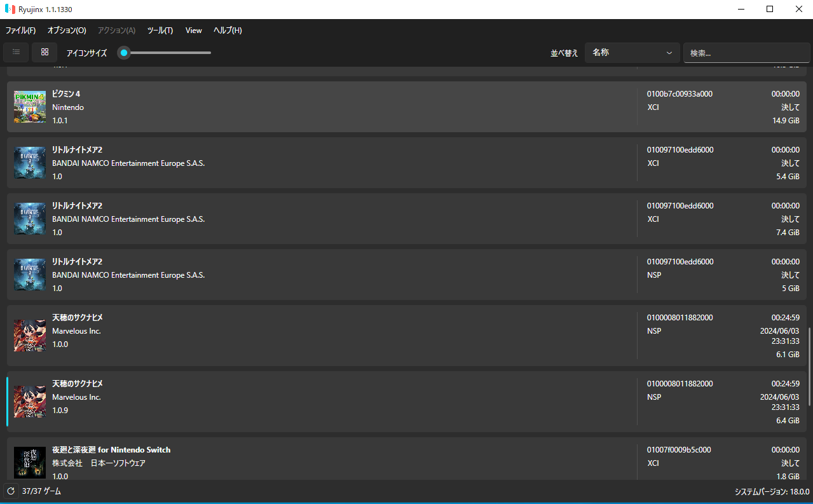813x504 pixels.
Task: Click the refresh game list icon
Action: pos(11,491)
